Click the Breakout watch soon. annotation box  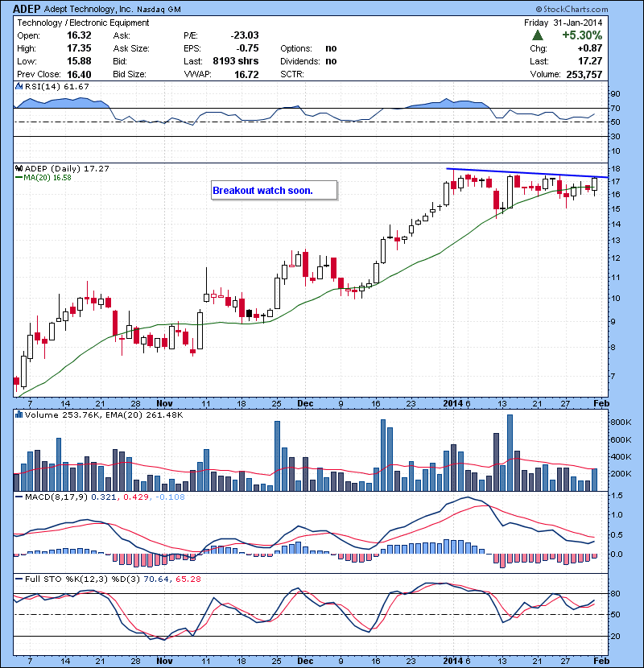274,190
